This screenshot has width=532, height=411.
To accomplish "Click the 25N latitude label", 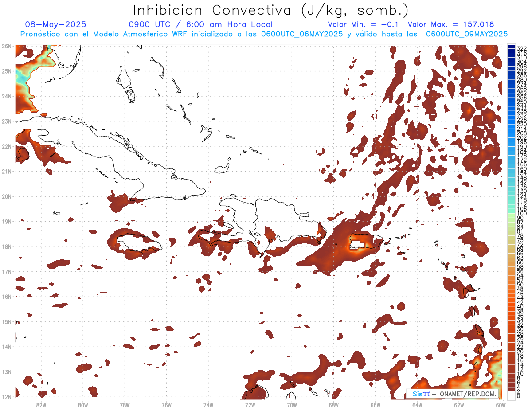I will pos(6,71).
